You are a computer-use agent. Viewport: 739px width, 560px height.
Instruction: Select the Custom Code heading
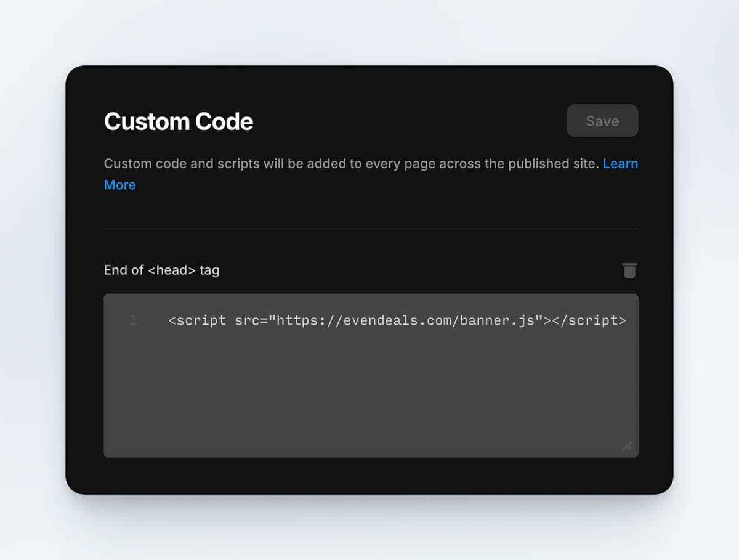tap(179, 121)
